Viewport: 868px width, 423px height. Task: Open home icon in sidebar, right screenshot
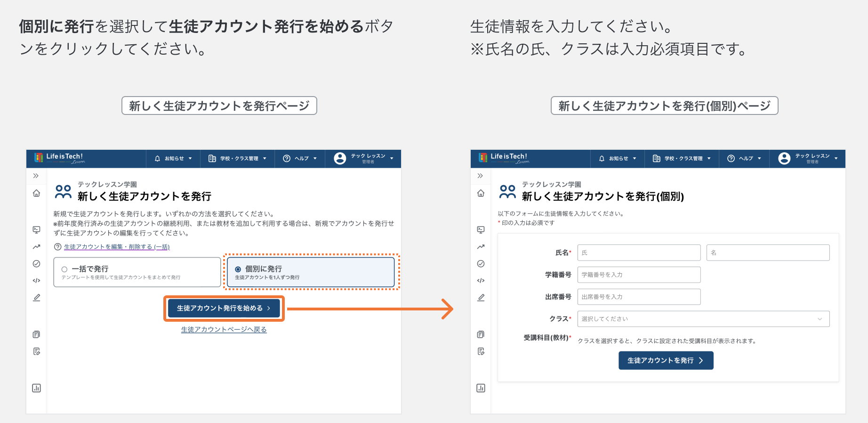[x=481, y=193]
